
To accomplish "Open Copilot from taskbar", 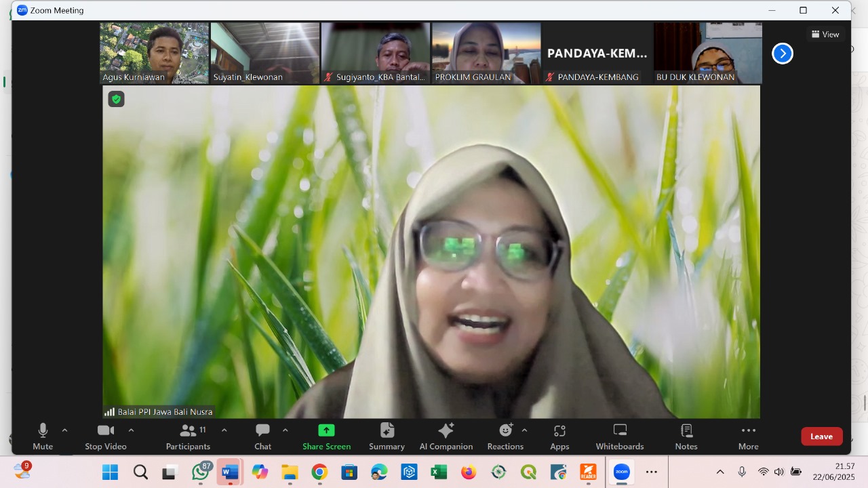I will (x=260, y=472).
